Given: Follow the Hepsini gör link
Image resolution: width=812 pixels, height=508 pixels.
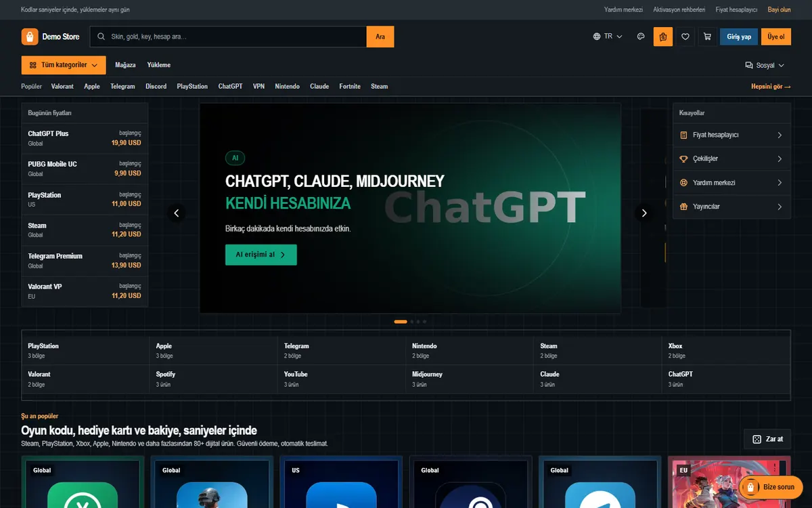Looking at the screenshot, I should pyautogui.click(x=771, y=87).
